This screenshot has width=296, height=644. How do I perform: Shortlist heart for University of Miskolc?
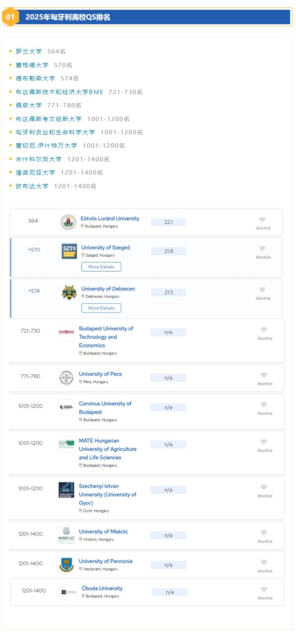click(264, 533)
